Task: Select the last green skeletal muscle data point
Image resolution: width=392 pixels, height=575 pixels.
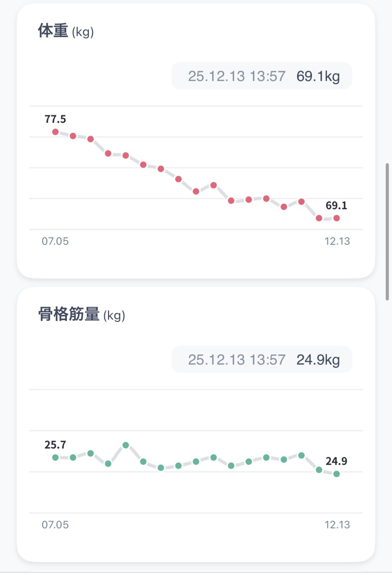Action: (336, 474)
